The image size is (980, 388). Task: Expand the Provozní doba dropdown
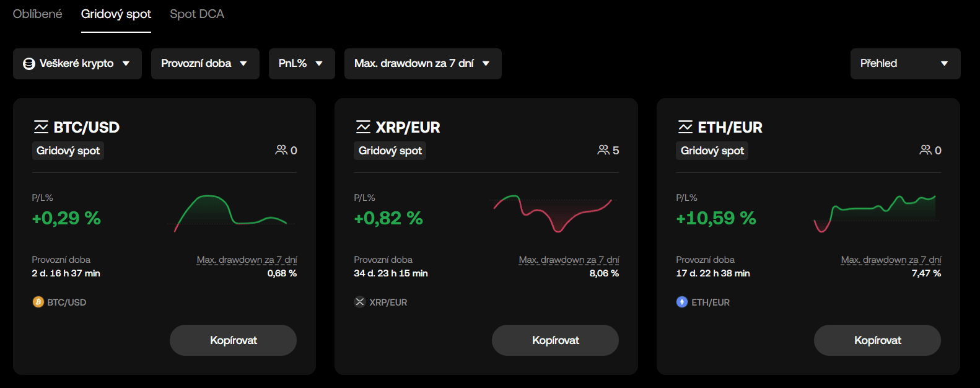205,64
